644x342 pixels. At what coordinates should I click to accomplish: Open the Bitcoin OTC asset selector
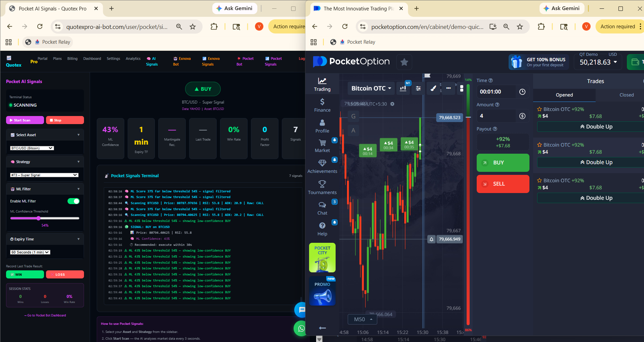(371, 88)
